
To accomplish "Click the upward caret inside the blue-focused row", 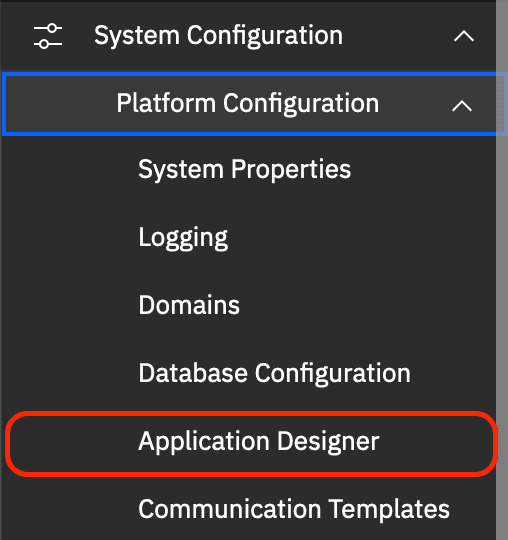I will pos(462,106).
